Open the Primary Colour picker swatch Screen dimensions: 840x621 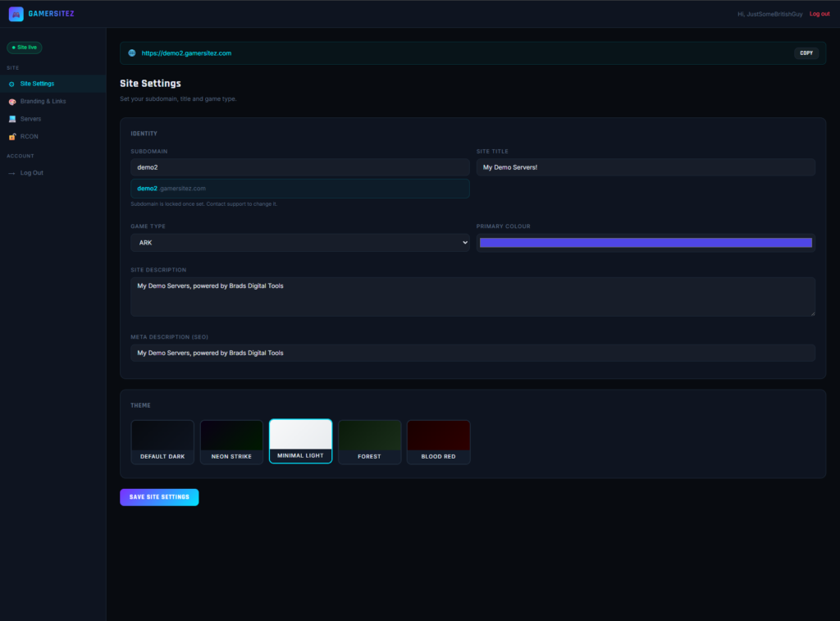646,243
